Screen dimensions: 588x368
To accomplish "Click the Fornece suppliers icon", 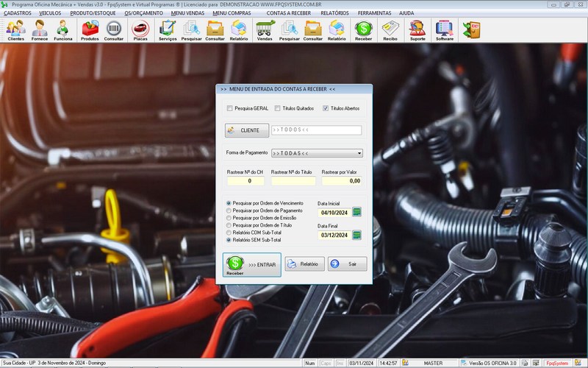I will pyautogui.click(x=39, y=29).
